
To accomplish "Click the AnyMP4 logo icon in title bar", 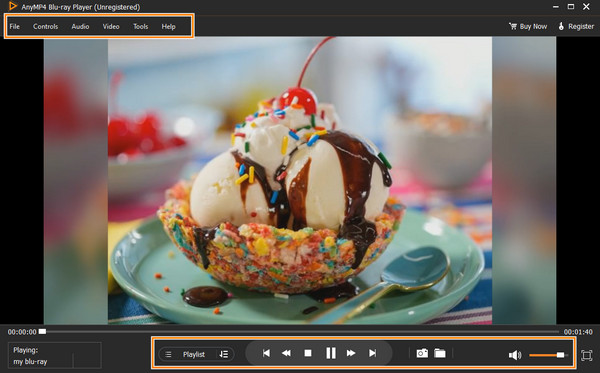I will click(13, 6).
